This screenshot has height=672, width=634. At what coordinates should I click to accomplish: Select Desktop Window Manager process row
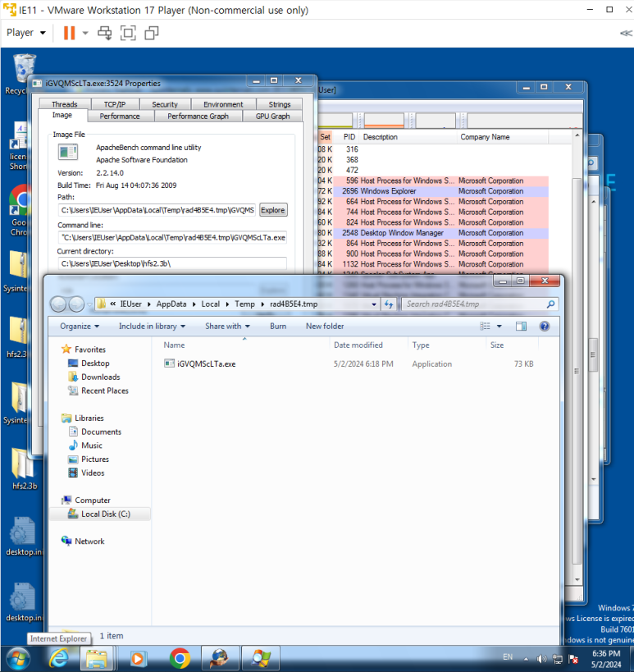click(x=433, y=233)
